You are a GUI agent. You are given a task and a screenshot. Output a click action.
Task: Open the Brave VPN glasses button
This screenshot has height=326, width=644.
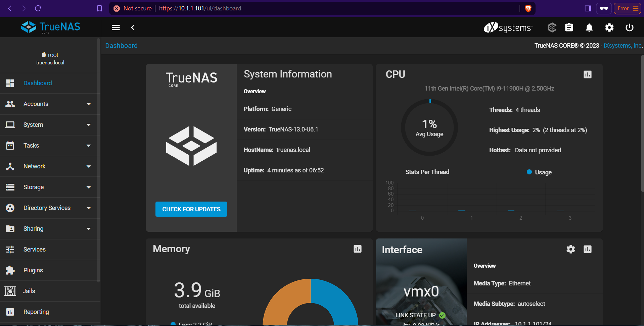(604, 8)
